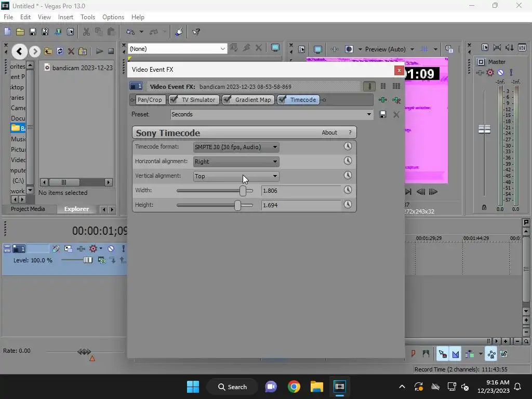Start preview playback in Explorer toolbar
532x399 pixels.
[x=99, y=51]
